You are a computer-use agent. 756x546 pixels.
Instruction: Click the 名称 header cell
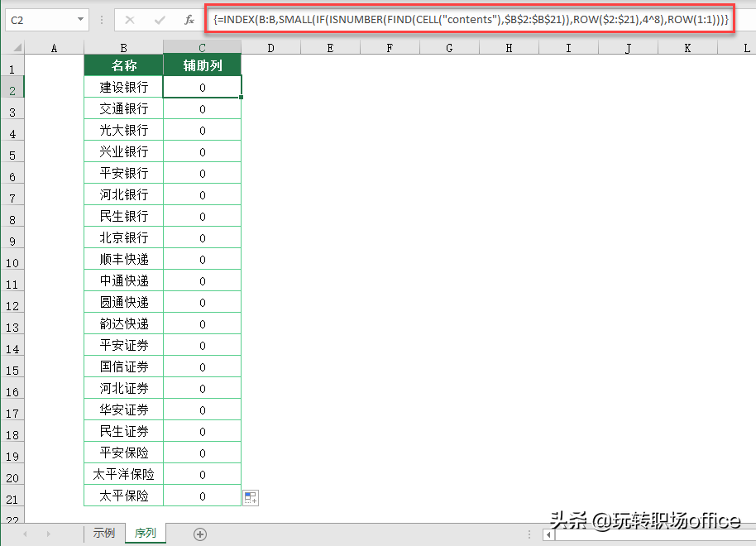pos(124,65)
